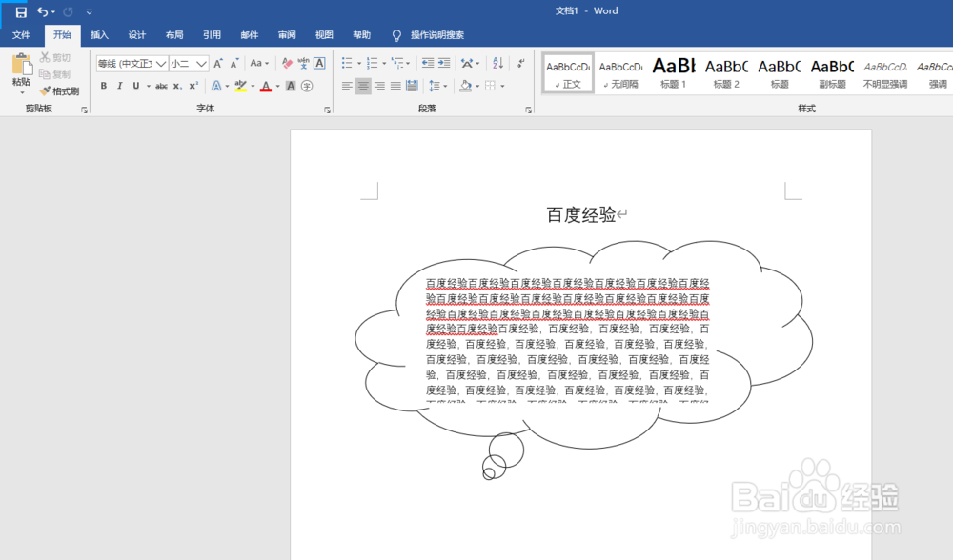The image size is (953, 560).
Task: Click the Asian layout icon
Action: (x=467, y=63)
